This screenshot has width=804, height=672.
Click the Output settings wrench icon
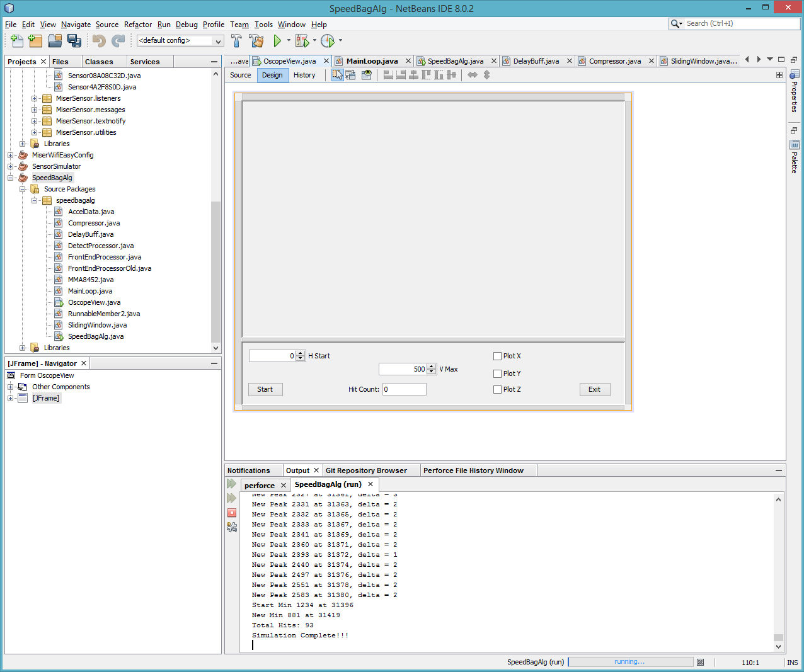pyautogui.click(x=232, y=527)
